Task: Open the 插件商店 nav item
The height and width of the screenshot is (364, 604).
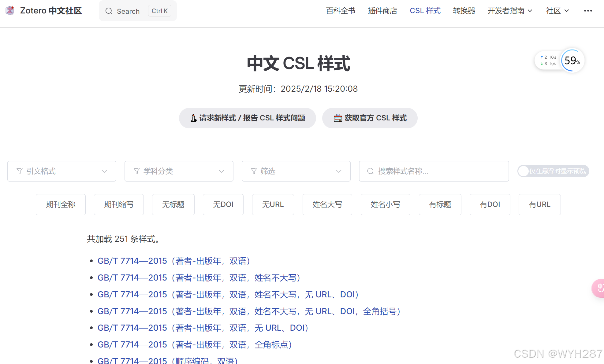Action: click(x=382, y=11)
